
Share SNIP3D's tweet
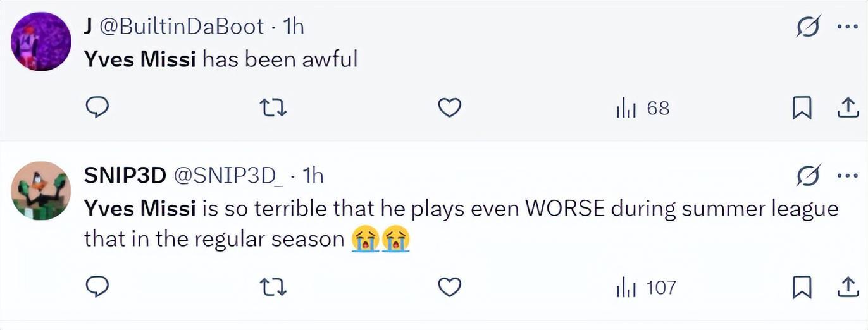(846, 288)
